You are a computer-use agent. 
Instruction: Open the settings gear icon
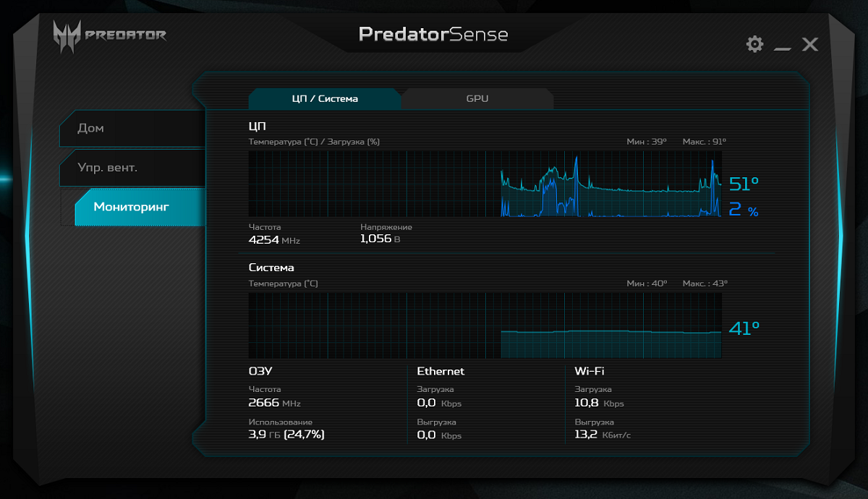(754, 45)
